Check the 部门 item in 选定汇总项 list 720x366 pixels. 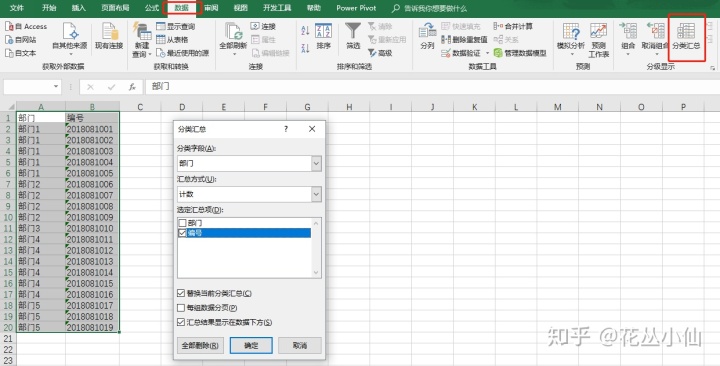click(182, 223)
